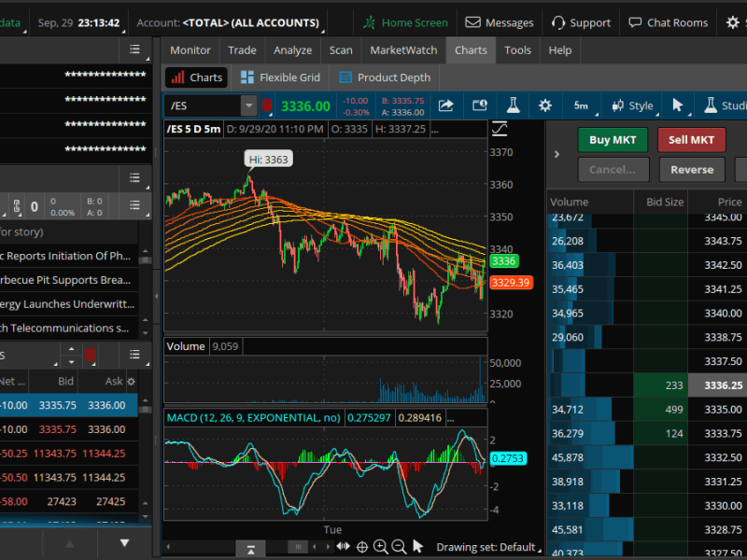
Task: Switch to pointer mode at chart bottom
Action: pos(417,546)
